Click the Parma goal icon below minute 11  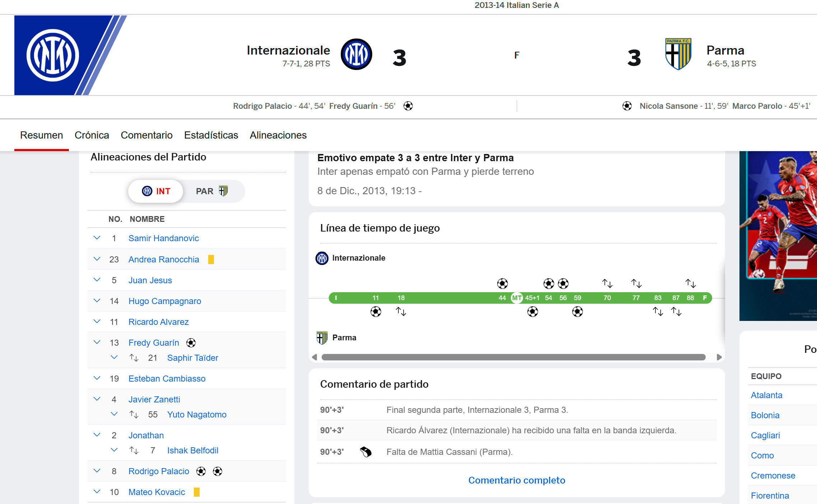tap(376, 312)
